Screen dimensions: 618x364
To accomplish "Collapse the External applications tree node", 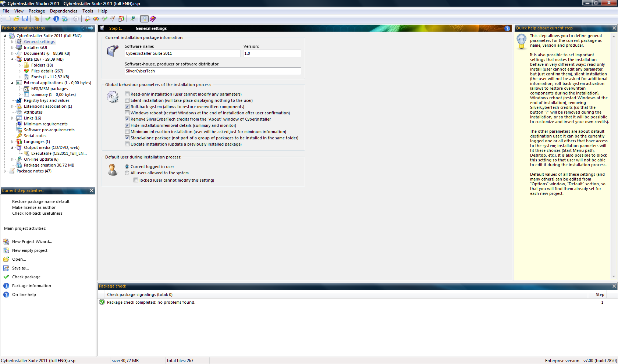I will pos(12,83).
